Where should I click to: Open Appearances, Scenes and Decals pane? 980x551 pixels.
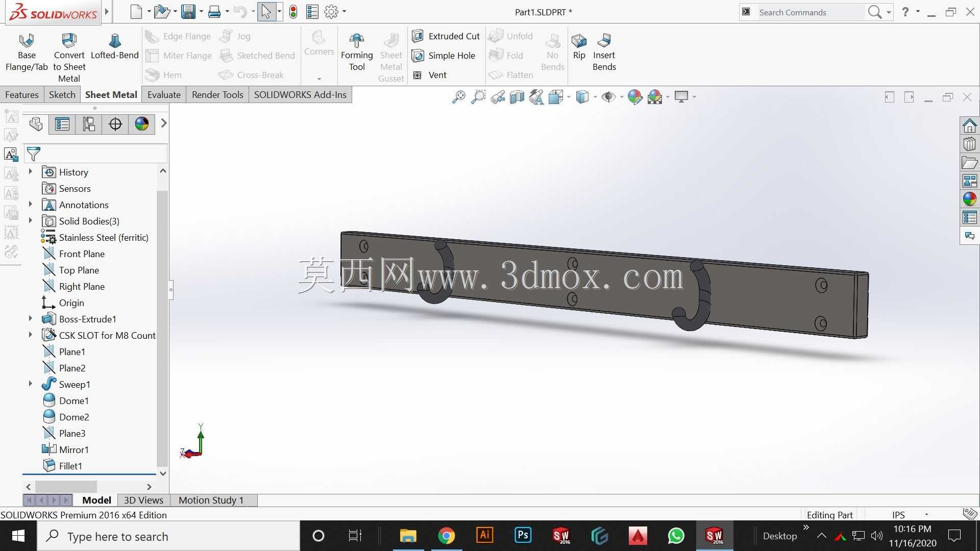(x=970, y=199)
